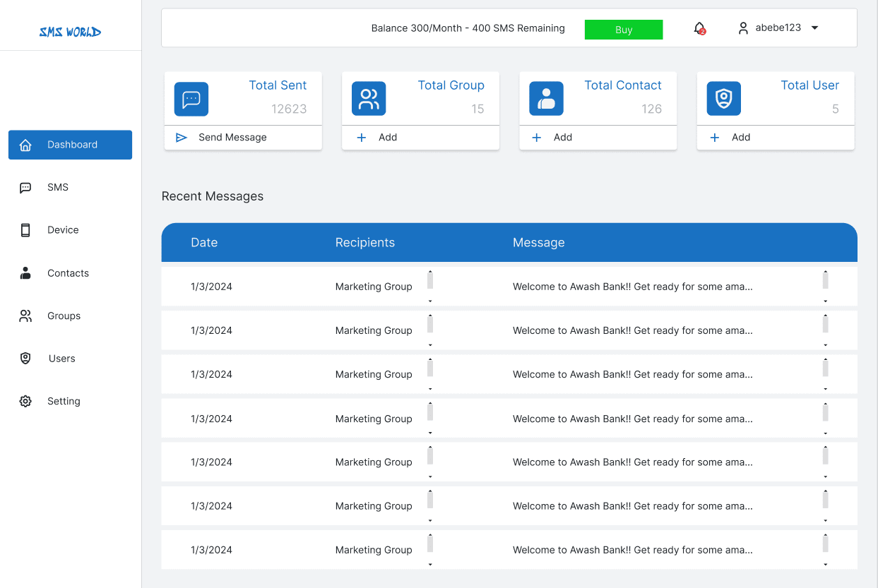Click the Total Contact value 126
878x588 pixels.
(652, 109)
